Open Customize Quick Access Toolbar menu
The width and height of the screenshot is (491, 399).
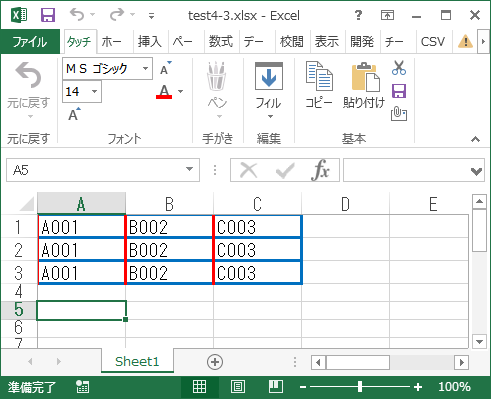pyautogui.click(x=151, y=16)
